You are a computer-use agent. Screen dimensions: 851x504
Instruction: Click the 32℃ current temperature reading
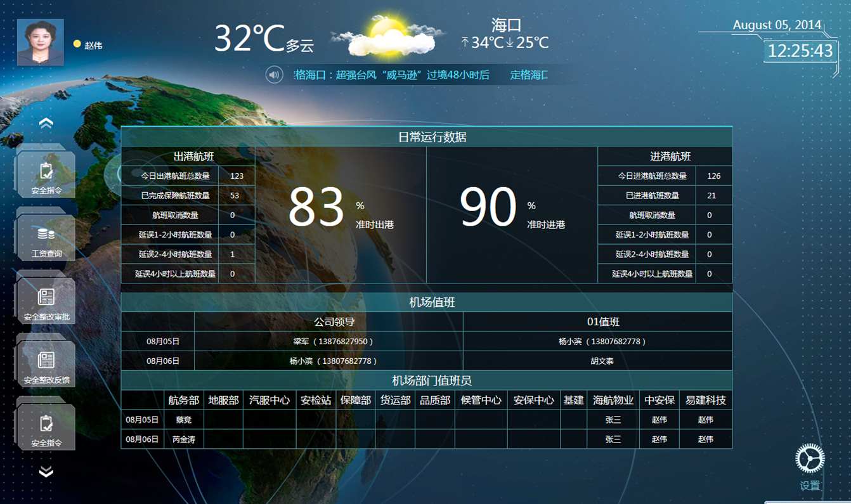(x=249, y=38)
